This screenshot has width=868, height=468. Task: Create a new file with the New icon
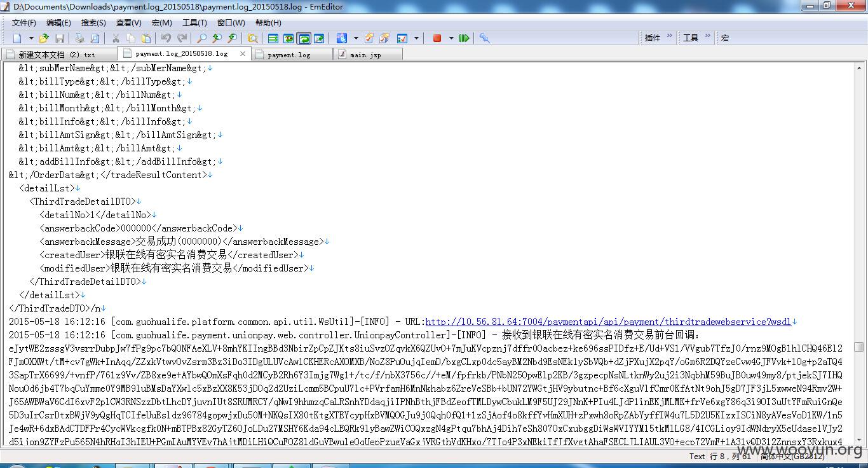pos(17,38)
